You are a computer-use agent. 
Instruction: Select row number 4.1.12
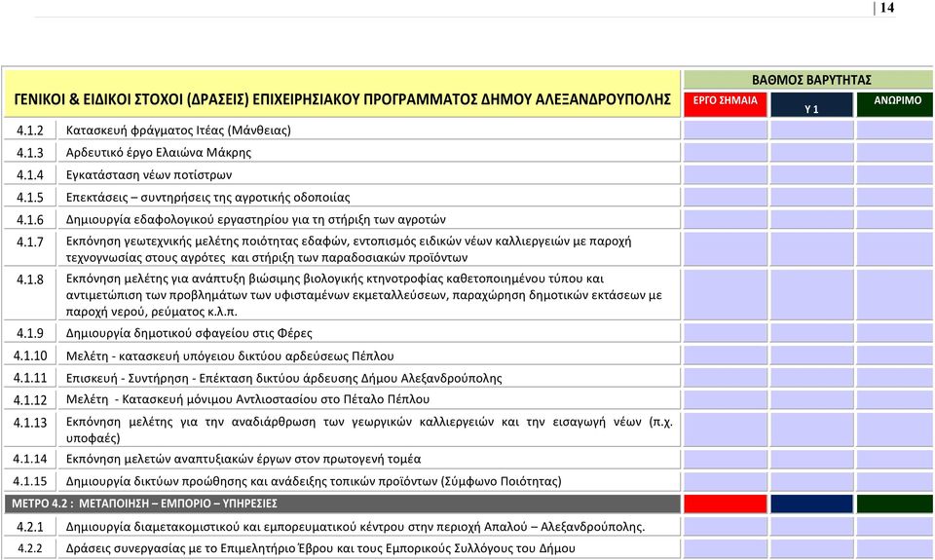30,400
